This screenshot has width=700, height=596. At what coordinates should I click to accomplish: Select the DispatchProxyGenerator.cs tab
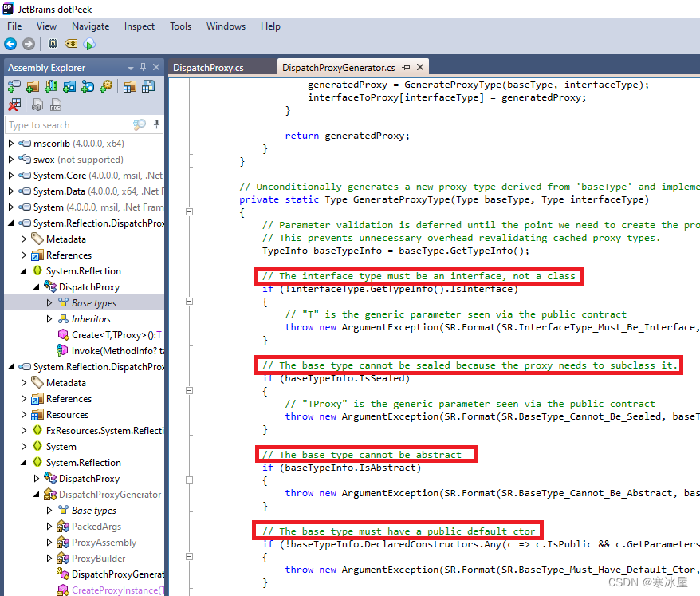pyautogui.click(x=338, y=68)
